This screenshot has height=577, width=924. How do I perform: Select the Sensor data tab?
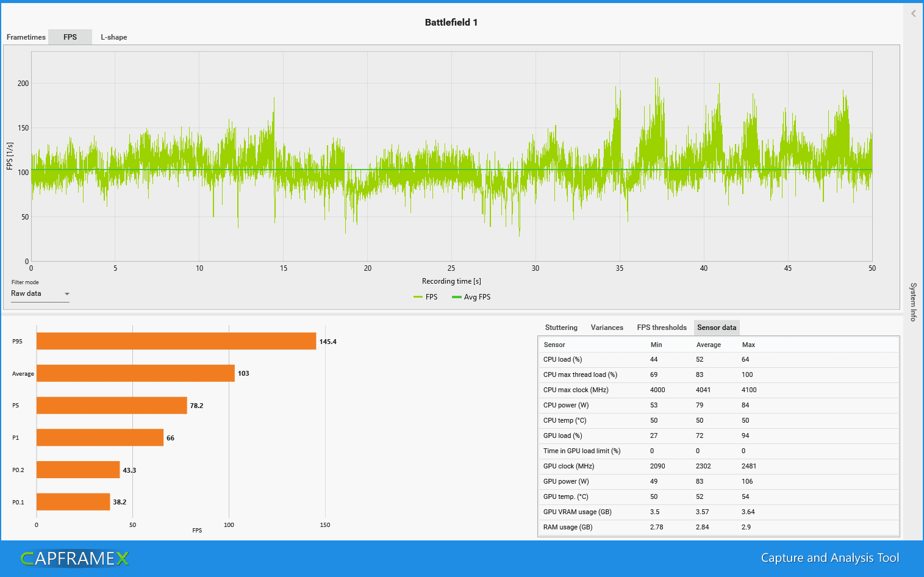click(717, 328)
